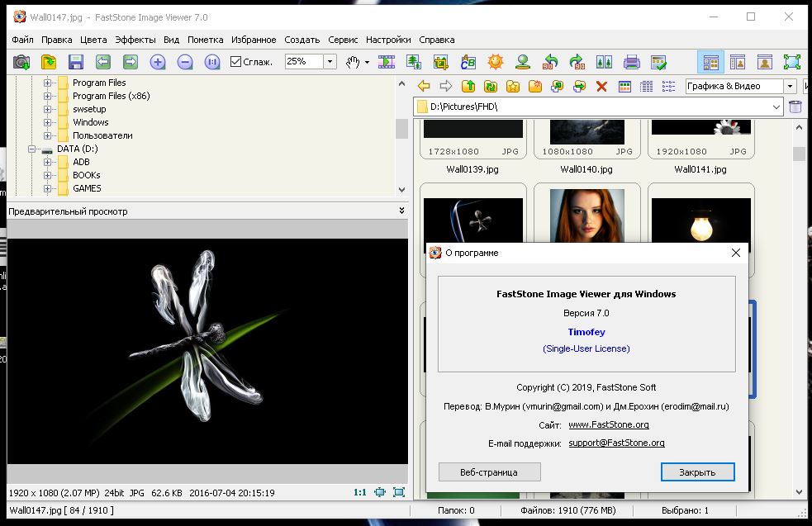
Task: Open the D:\Pictures\FHD\ path dropdown
Action: [776, 107]
